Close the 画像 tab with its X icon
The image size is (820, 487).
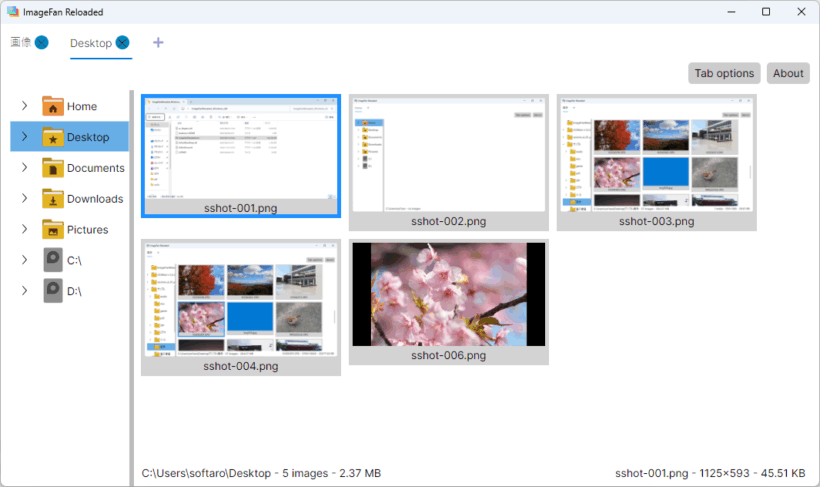pos(41,42)
